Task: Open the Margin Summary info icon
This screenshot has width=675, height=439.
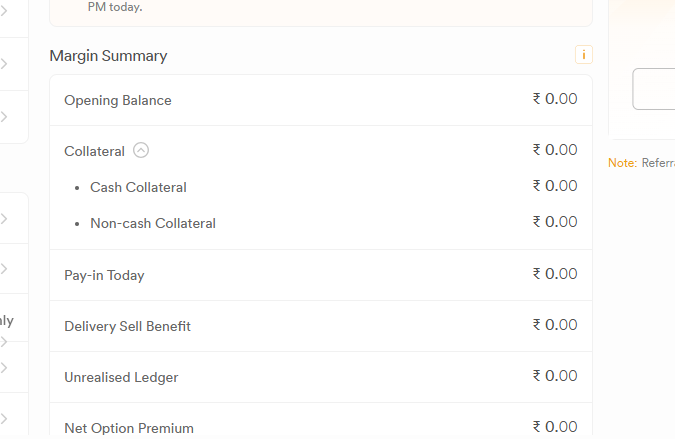Action: click(584, 55)
